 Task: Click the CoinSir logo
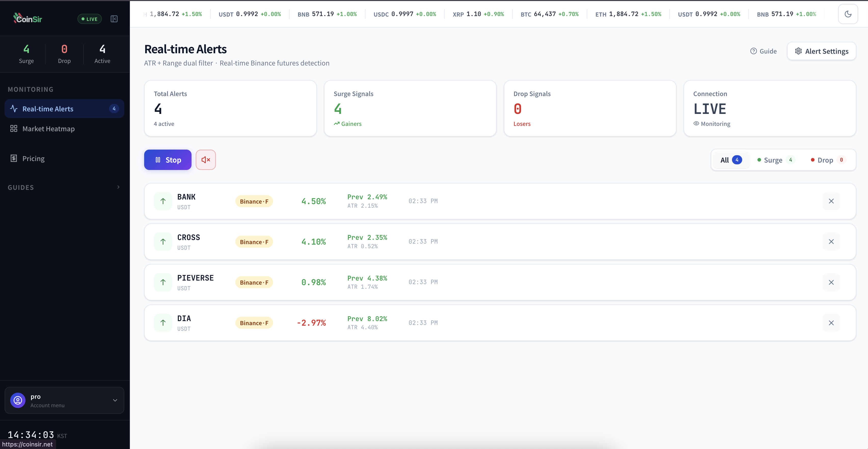pos(28,19)
